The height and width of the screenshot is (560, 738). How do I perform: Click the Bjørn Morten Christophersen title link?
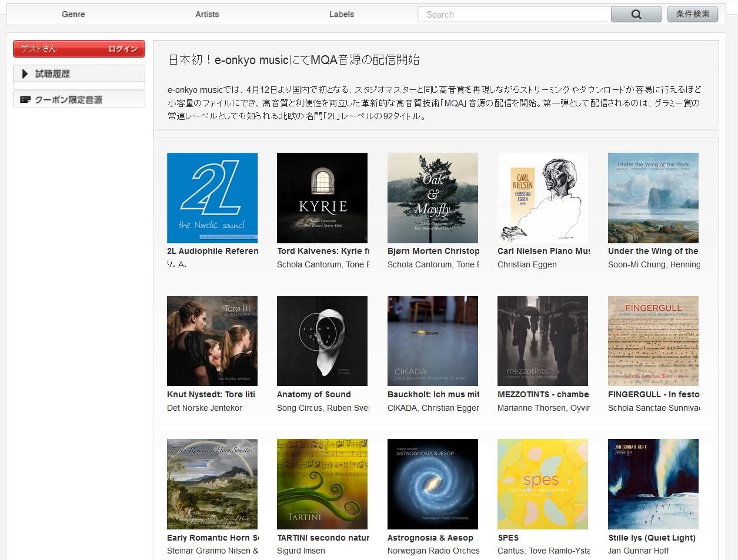433,251
